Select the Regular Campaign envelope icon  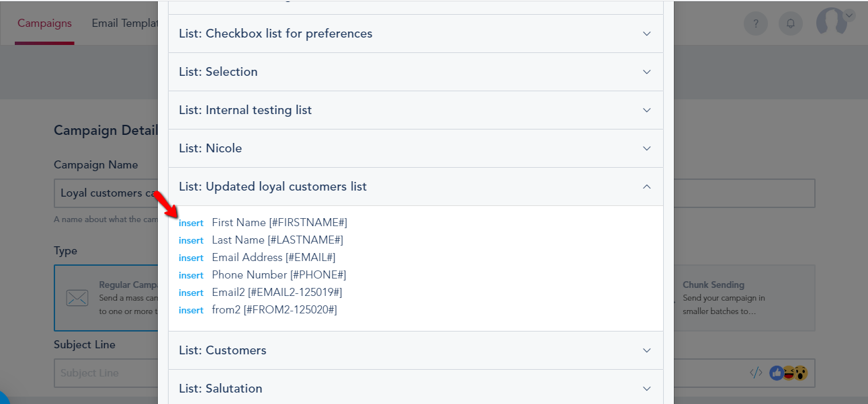(x=77, y=297)
